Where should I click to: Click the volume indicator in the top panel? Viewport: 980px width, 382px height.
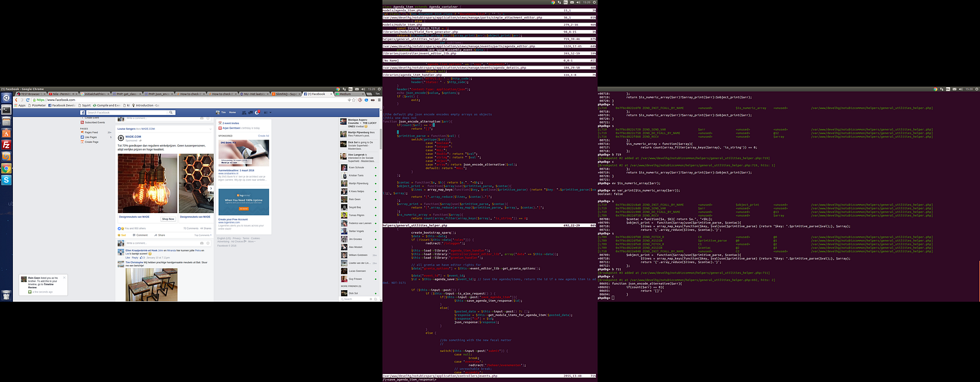click(x=363, y=89)
